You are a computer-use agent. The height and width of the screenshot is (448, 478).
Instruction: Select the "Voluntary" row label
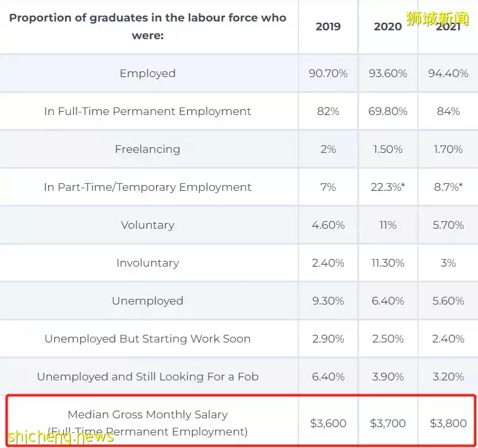[147, 225]
